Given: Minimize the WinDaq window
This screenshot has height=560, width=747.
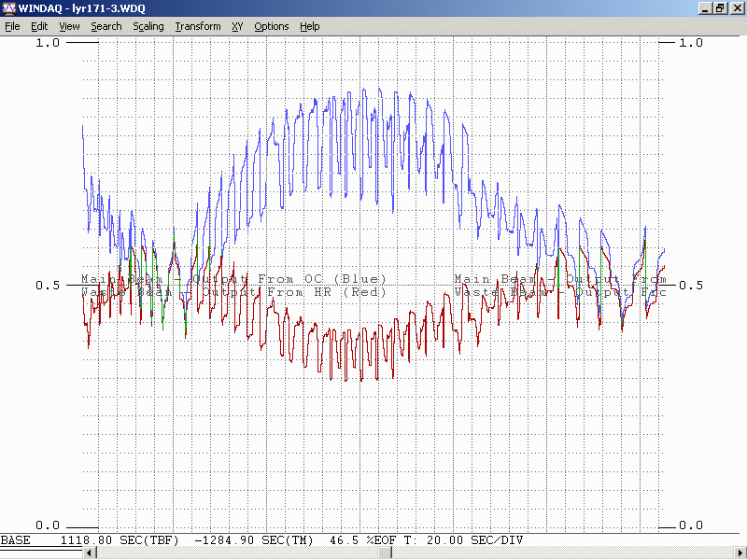Looking at the screenshot, I should point(705,7).
